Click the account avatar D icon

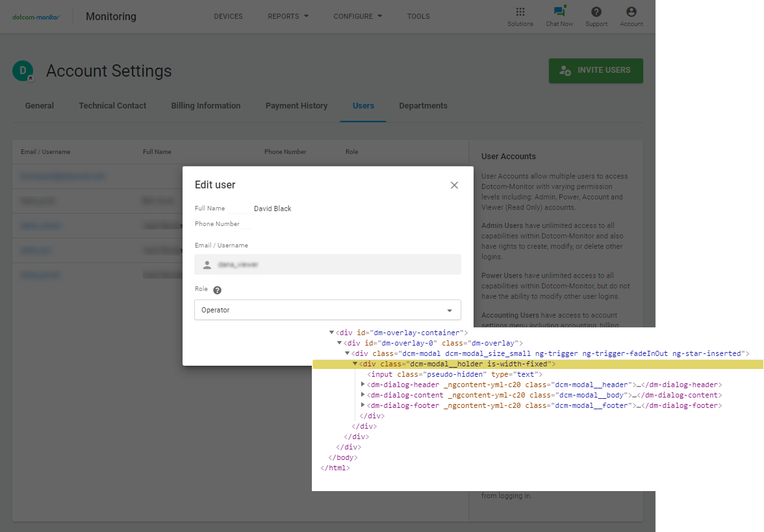(23, 71)
